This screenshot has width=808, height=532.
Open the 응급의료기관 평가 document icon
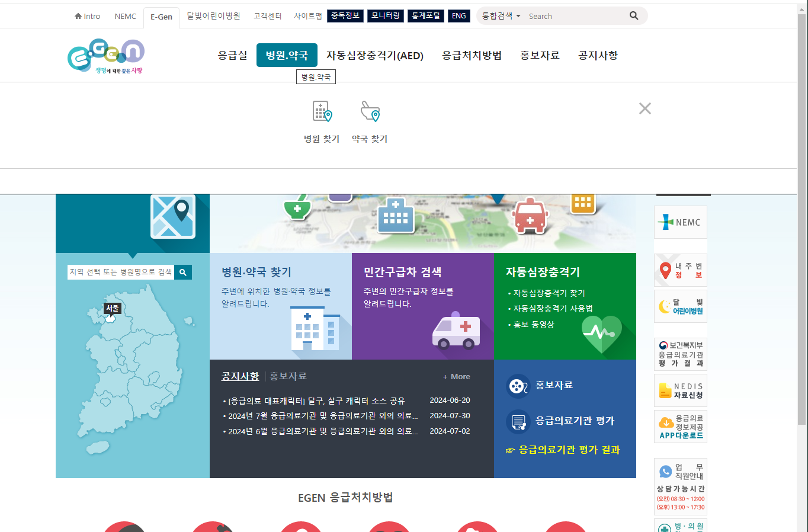coord(518,422)
